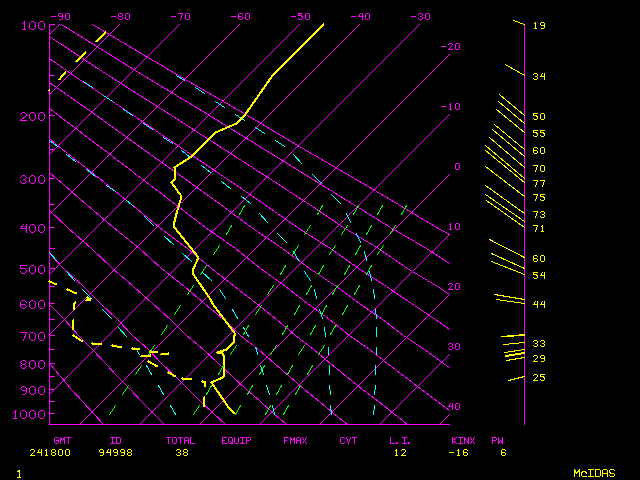Image resolution: width=640 pixels, height=480 pixels.
Task: Select the wind speed label 19
Action: pyautogui.click(x=539, y=25)
